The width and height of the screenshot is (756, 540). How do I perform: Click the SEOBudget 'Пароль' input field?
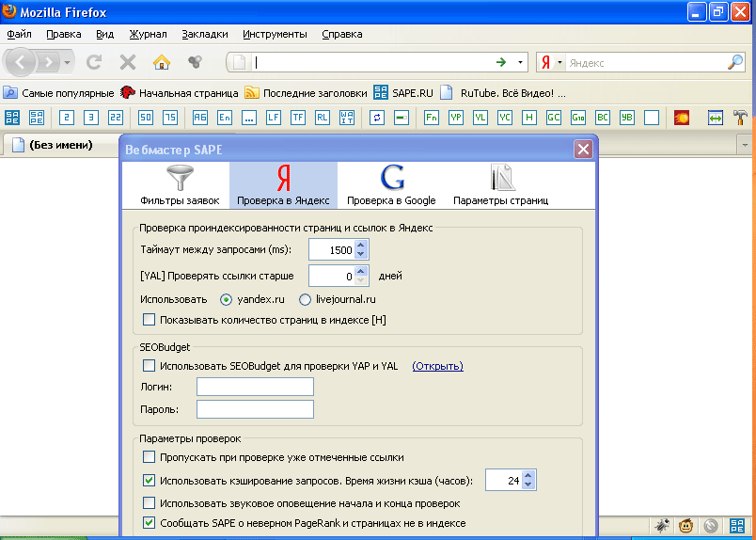(255, 409)
